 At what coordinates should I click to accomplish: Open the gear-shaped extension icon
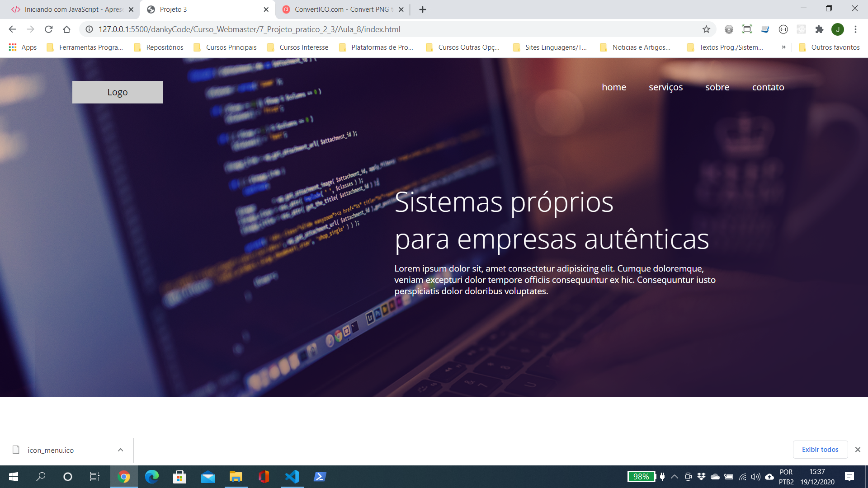[729, 29]
